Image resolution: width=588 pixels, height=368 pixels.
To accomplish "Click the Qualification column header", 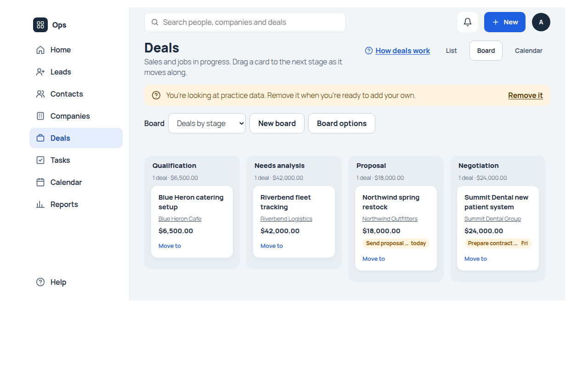I will coord(174,166).
